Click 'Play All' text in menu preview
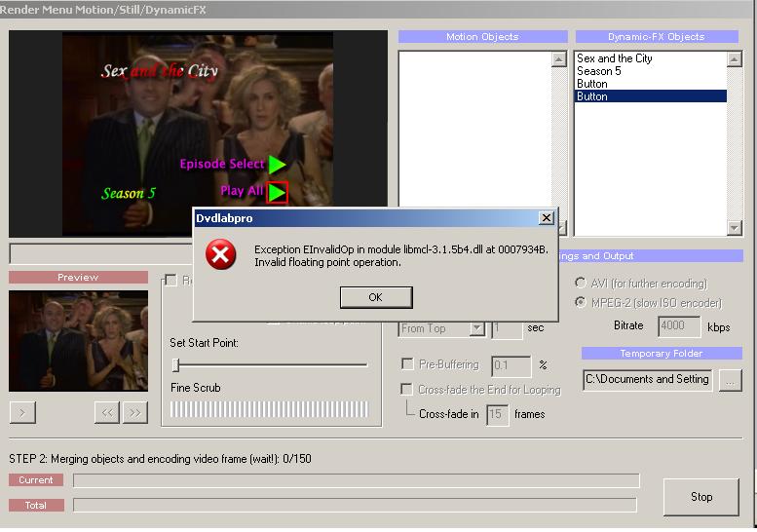Viewport: 757px width, 532px height. pos(242,191)
